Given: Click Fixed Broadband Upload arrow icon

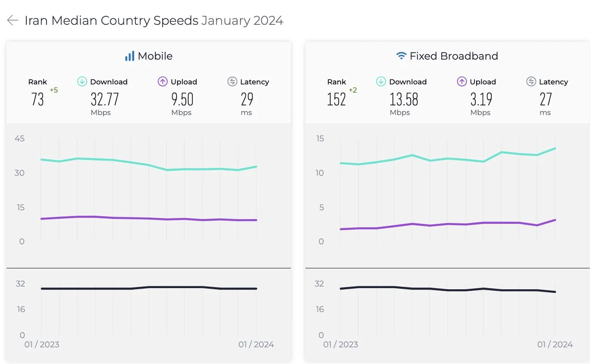Looking at the screenshot, I should (x=461, y=82).
